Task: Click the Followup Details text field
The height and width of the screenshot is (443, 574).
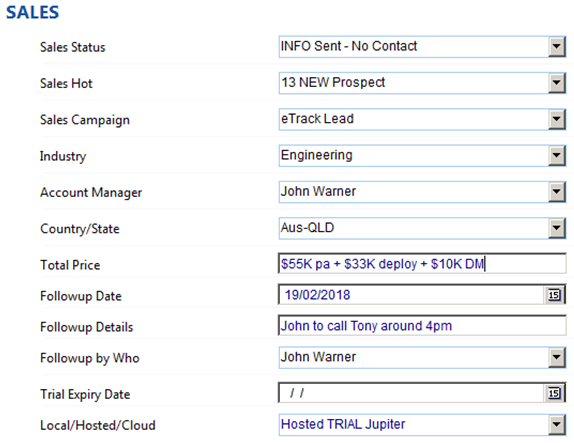Action: (x=422, y=325)
